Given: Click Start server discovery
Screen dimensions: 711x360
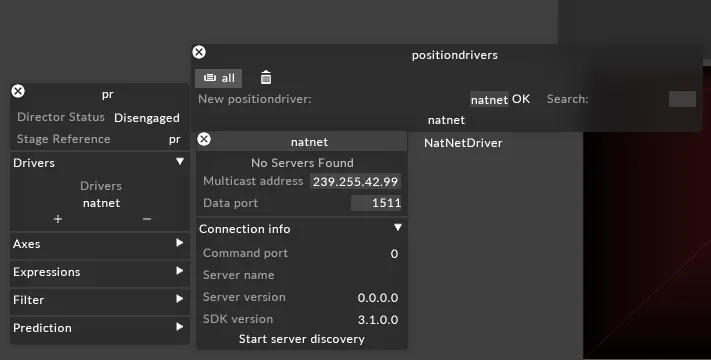Looking at the screenshot, I should click(x=302, y=339).
